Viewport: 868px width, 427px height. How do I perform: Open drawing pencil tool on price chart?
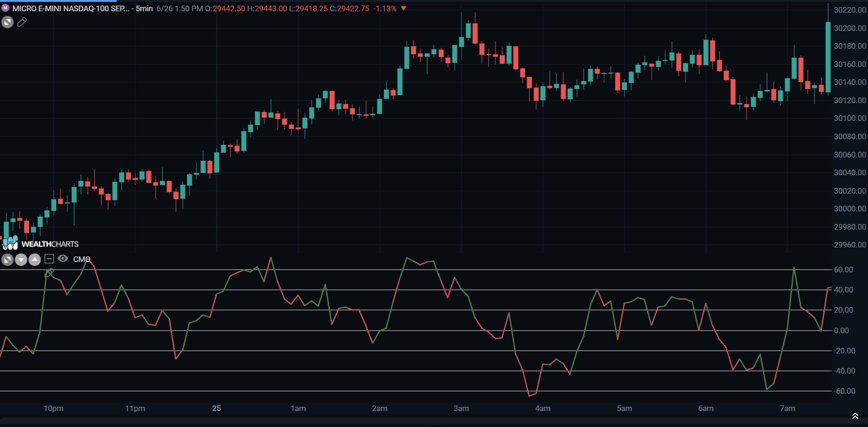pyautogui.click(x=22, y=22)
